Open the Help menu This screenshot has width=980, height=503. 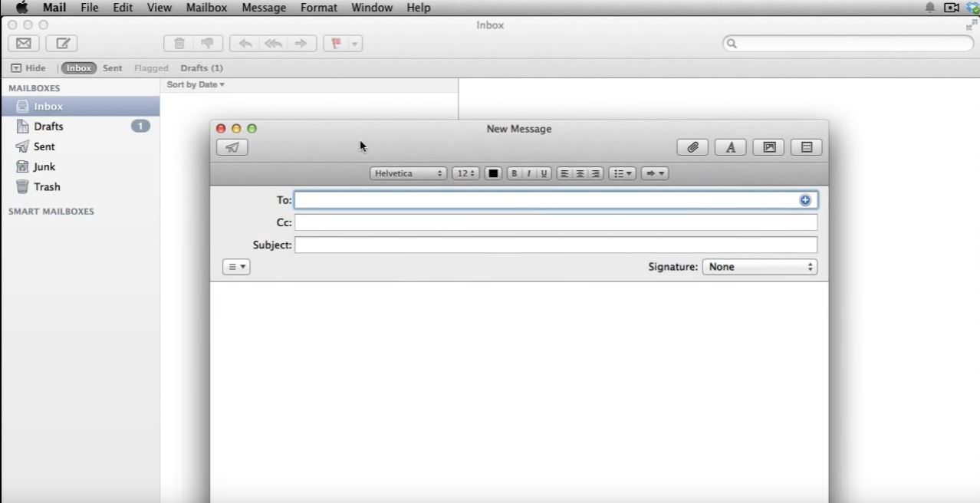[419, 8]
